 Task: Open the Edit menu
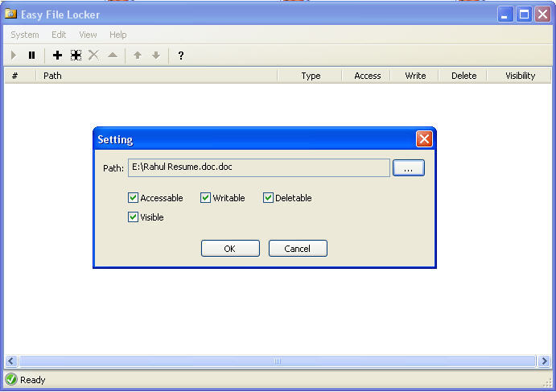coord(59,35)
